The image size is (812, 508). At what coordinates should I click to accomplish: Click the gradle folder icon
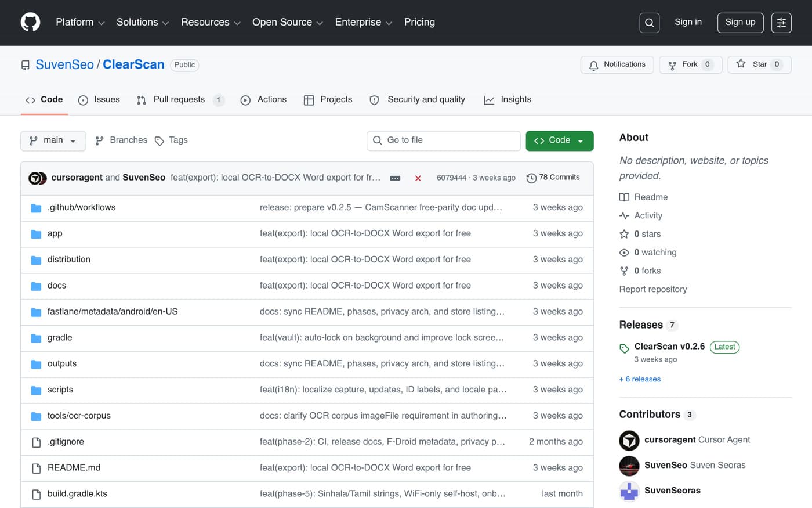[36, 338]
